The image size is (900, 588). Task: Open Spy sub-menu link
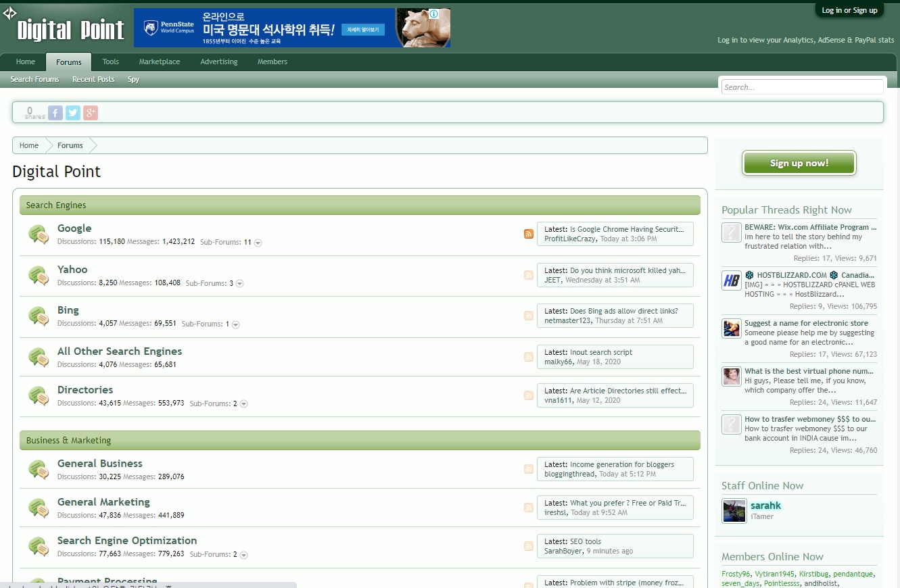click(x=133, y=79)
